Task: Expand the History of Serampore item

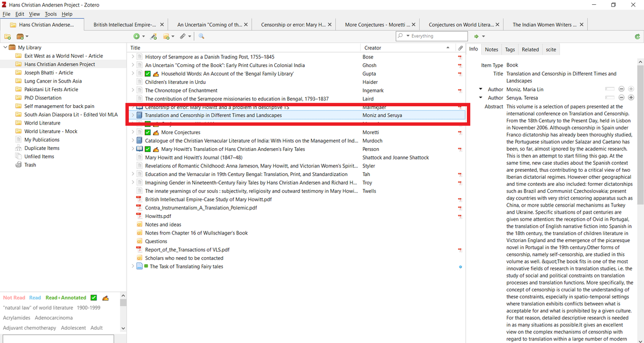Action: click(133, 57)
